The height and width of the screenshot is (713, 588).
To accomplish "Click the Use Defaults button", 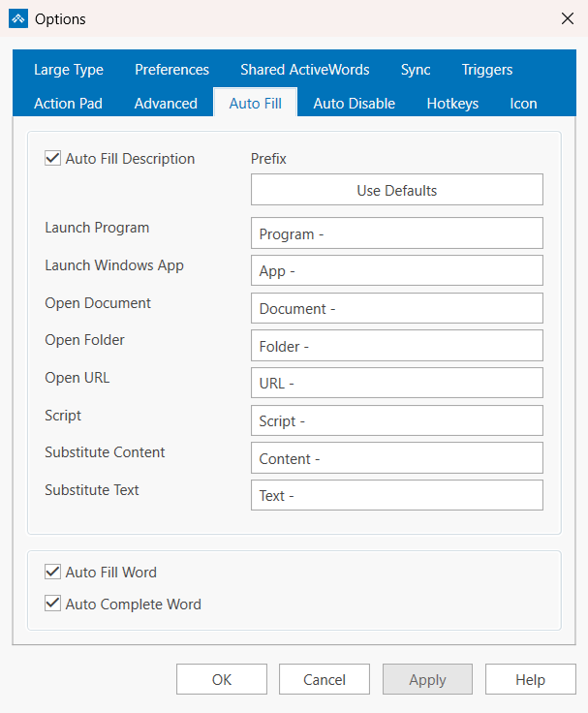I will coord(397,190).
